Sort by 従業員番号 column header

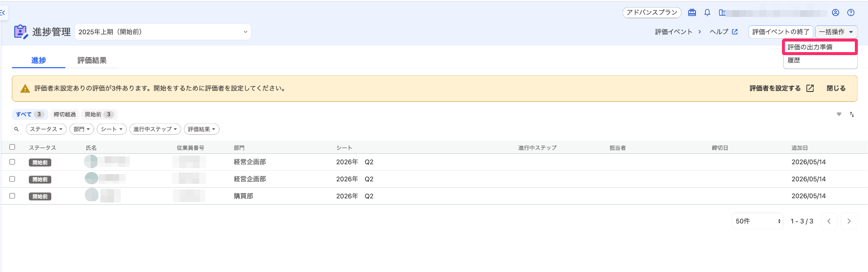(x=190, y=148)
